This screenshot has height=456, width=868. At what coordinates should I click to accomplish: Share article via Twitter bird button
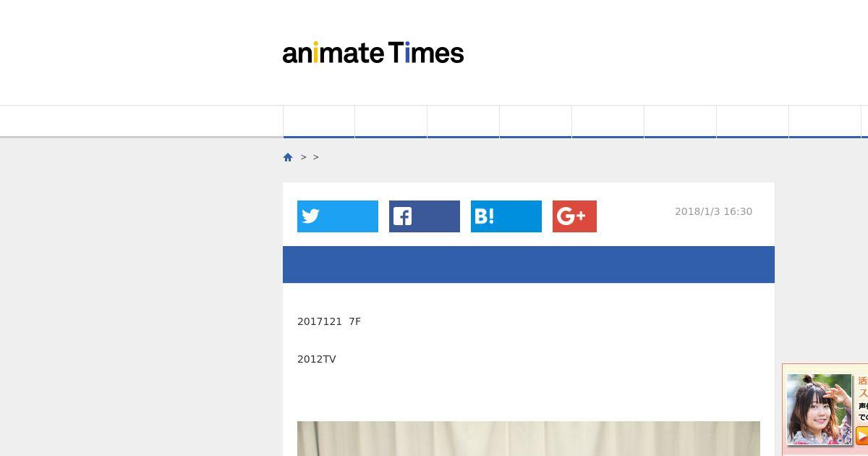pos(338,216)
